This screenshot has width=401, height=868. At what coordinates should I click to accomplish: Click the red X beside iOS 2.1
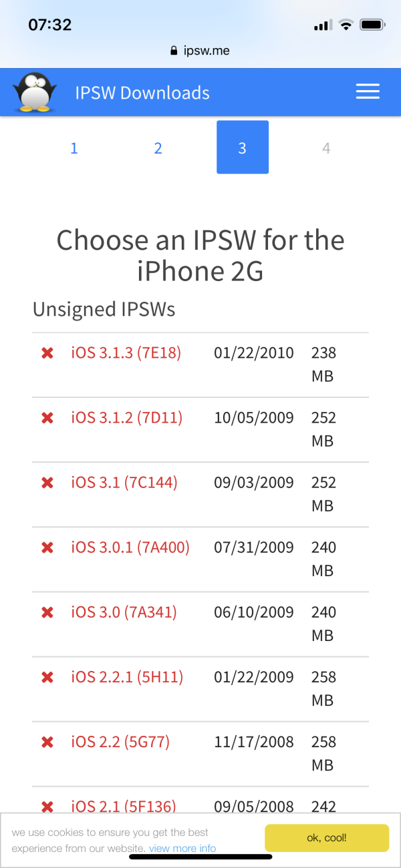[47, 806]
